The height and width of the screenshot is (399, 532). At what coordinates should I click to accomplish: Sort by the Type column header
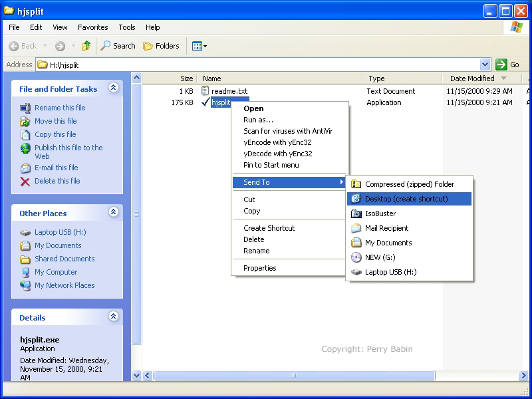pyautogui.click(x=402, y=78)
